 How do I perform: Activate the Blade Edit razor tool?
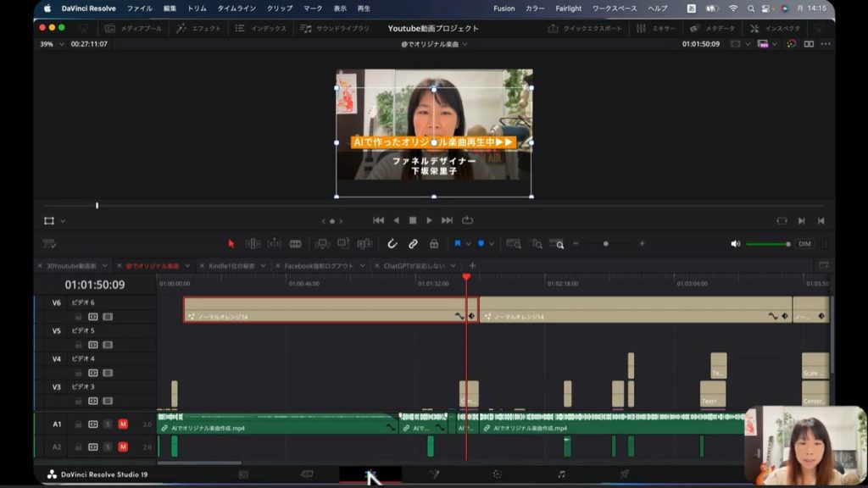(295, 244)
